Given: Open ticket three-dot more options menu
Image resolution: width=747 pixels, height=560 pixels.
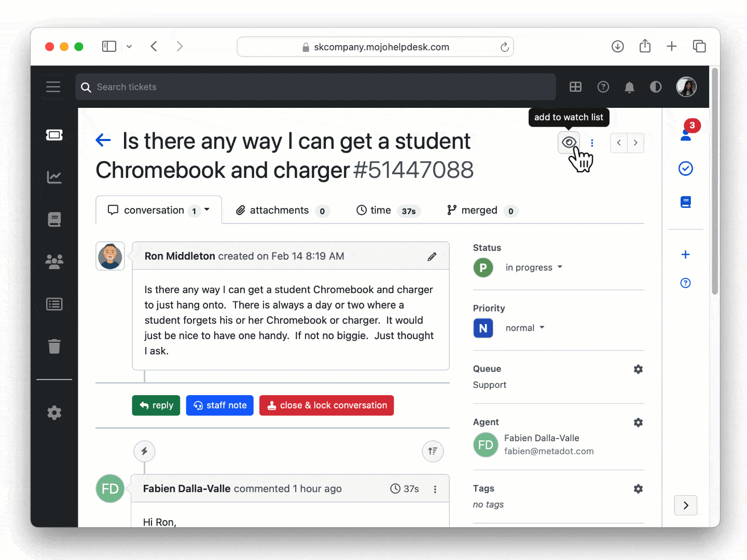Looking at the screenshot, I should coord(592,143).
